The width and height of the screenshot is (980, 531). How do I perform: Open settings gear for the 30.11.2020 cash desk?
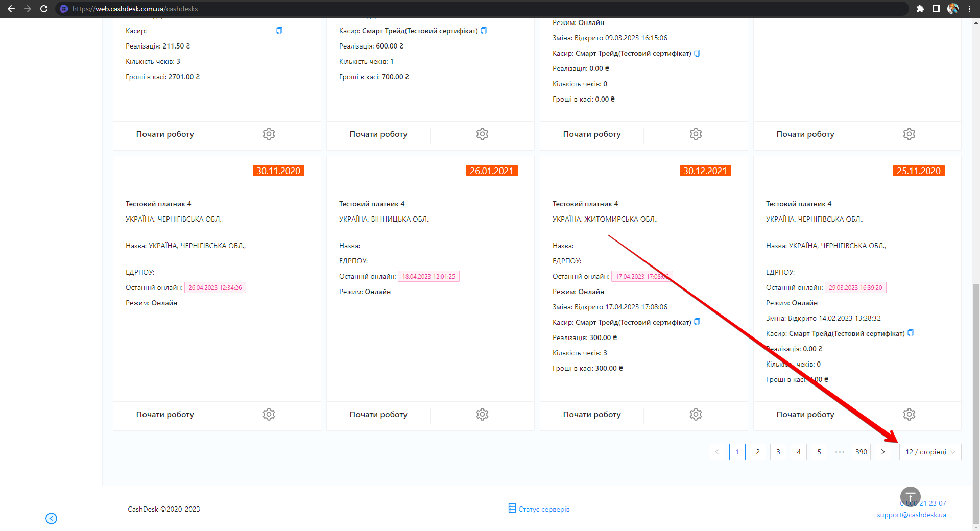269,414
